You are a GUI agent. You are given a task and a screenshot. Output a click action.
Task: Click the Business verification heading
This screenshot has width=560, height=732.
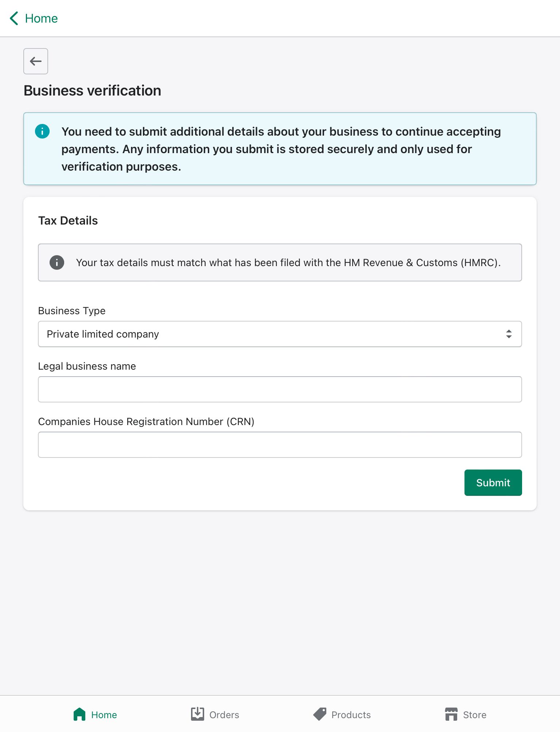pos(92,90)
